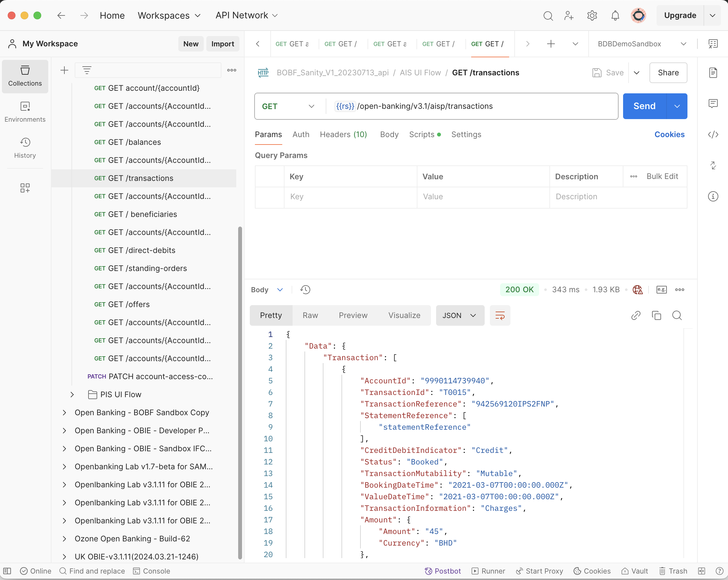Click the collections list vertical scrollbar
This screenshot has width=728, height=580.
coord(240,392)
